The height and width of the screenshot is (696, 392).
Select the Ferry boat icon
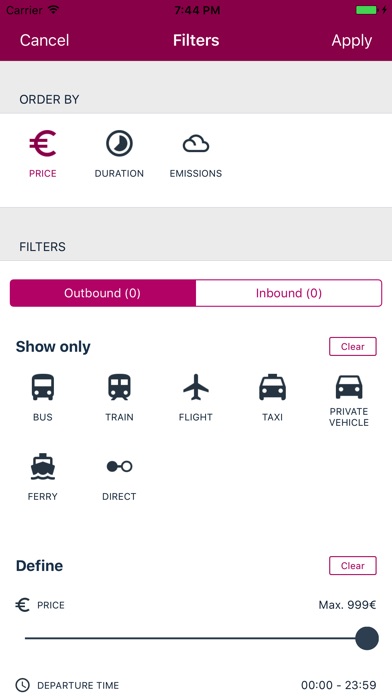click(43, 466)
